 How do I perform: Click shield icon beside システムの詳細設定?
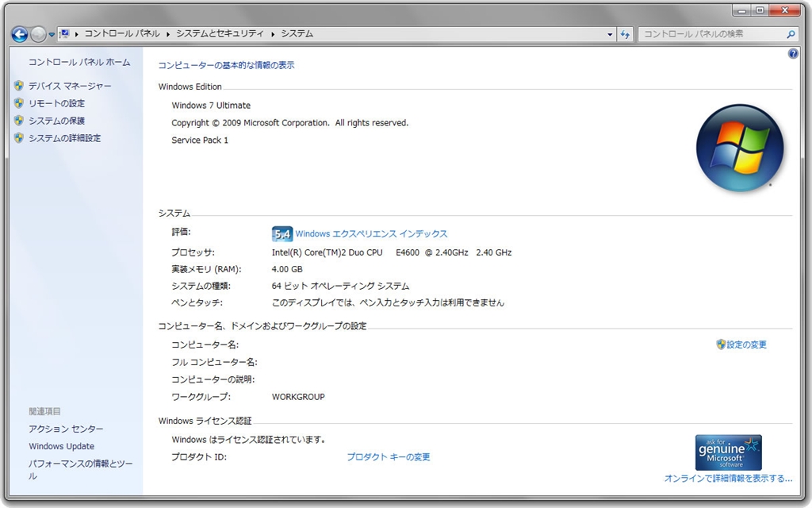point(19,138)
